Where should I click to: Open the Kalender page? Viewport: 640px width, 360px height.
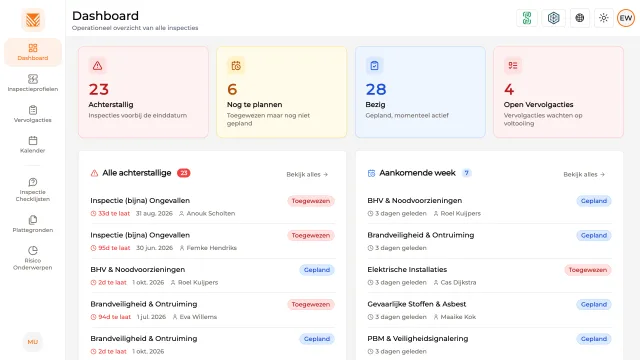pyautogui.click(x=33, y=144)
